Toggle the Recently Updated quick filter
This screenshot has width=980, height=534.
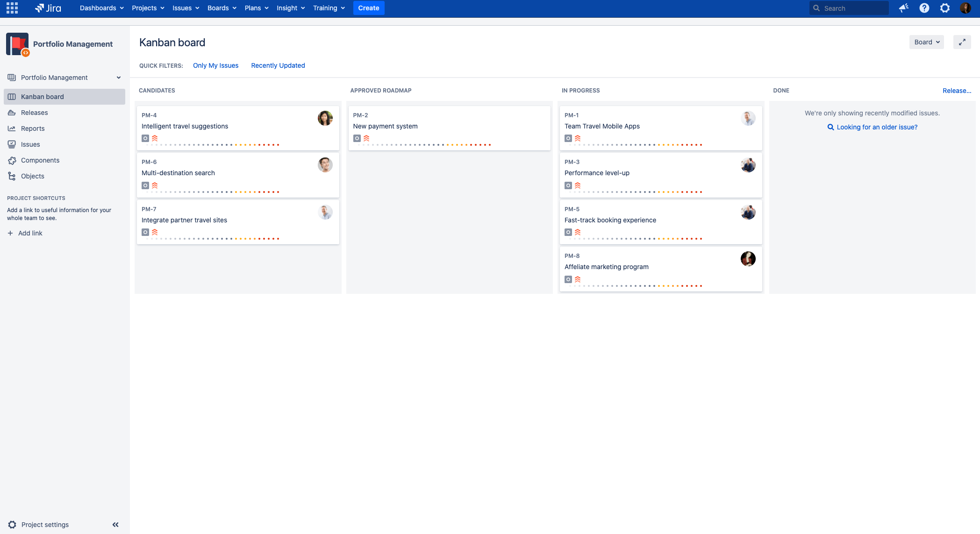278,66
